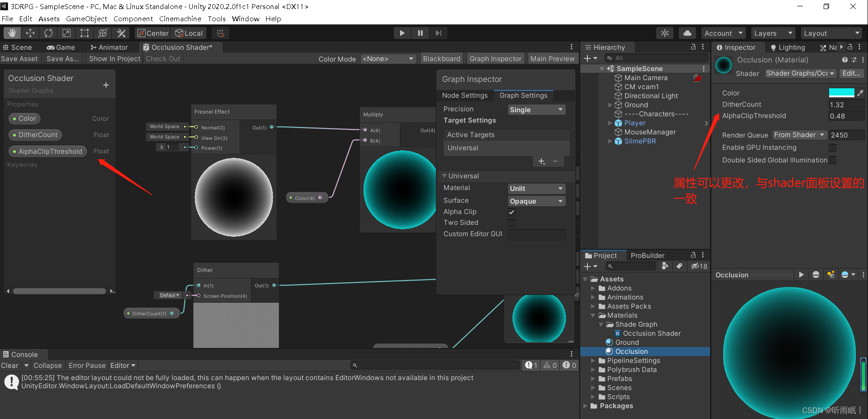
Task: Open the Cinemachine menu
Action: click(180, 19)
